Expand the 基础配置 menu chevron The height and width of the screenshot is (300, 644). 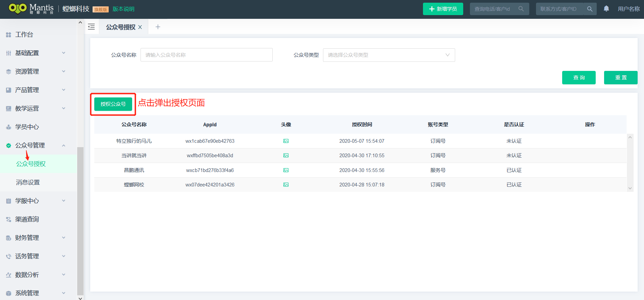tap(63, 53)
